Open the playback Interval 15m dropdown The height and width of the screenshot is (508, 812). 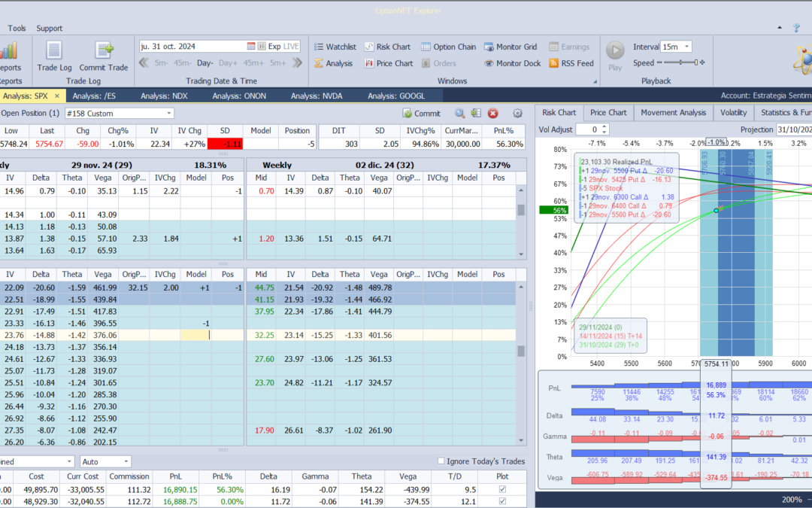coord(686,47)
